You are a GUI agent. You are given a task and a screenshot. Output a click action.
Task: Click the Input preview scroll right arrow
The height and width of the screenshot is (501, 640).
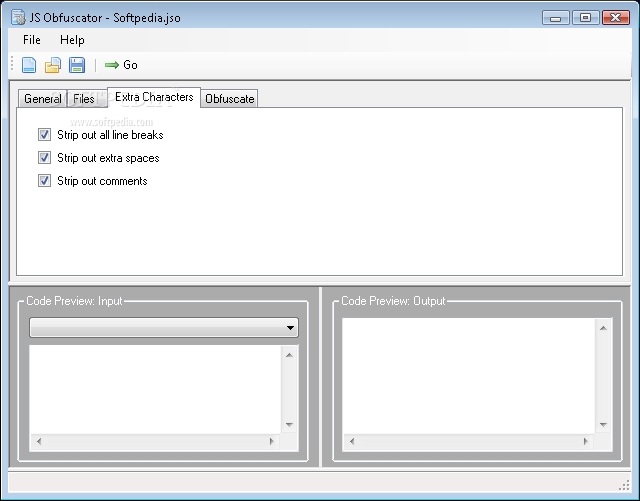[x=272, y=441]
